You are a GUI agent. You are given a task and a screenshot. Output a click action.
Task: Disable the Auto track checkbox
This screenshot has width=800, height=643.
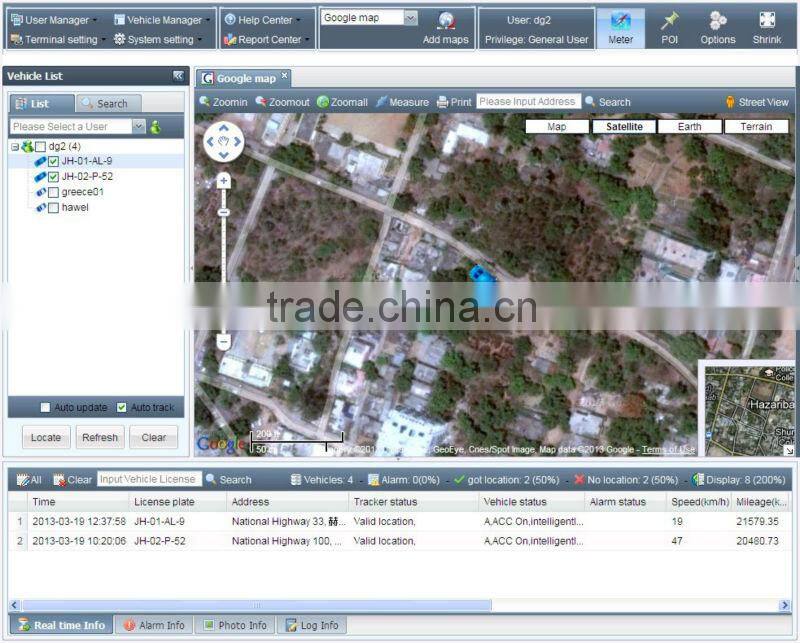[x=122, y=407]
